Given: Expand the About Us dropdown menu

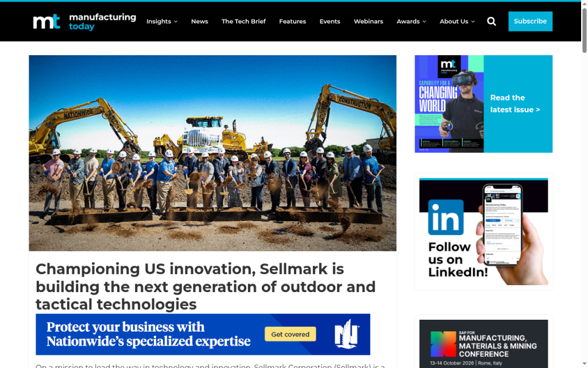Looking at the screenshot, I should coord(457,21).
